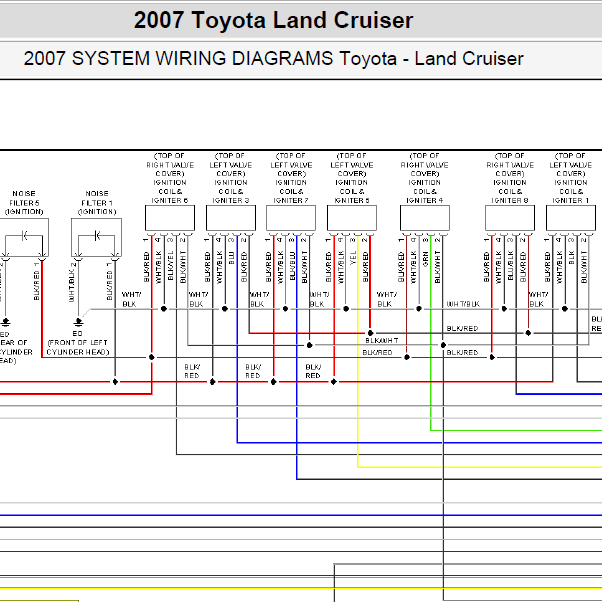The image size is (602, 602).
Task: Click the "BLK/ RED" label below Igniter 7's BLK/BLU wire
Action: 313,371
